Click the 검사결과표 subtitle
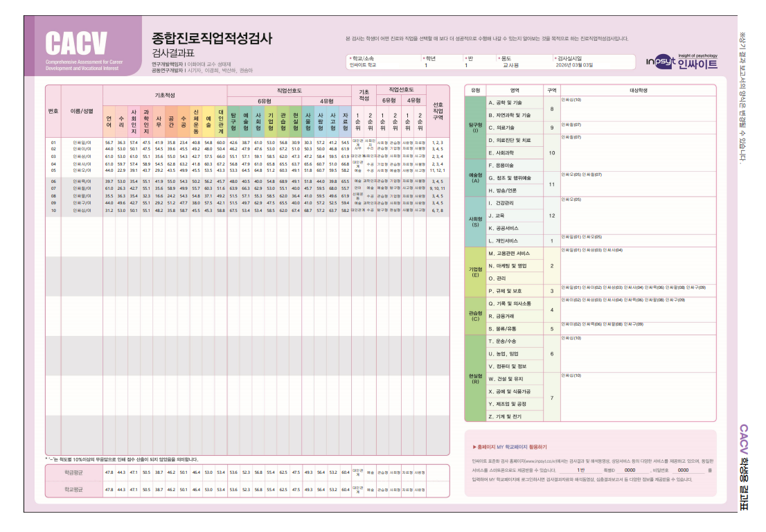This screenshot has width=766, height=532. coord(173,53)
